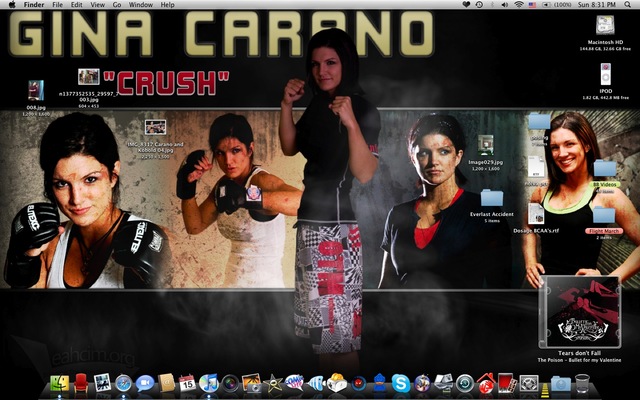Open the red house app in Dock

point(486,383)
